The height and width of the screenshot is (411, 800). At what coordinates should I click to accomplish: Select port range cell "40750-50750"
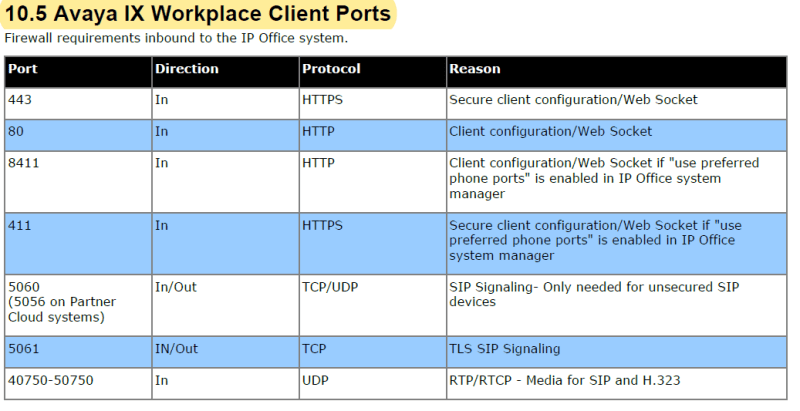78,383
